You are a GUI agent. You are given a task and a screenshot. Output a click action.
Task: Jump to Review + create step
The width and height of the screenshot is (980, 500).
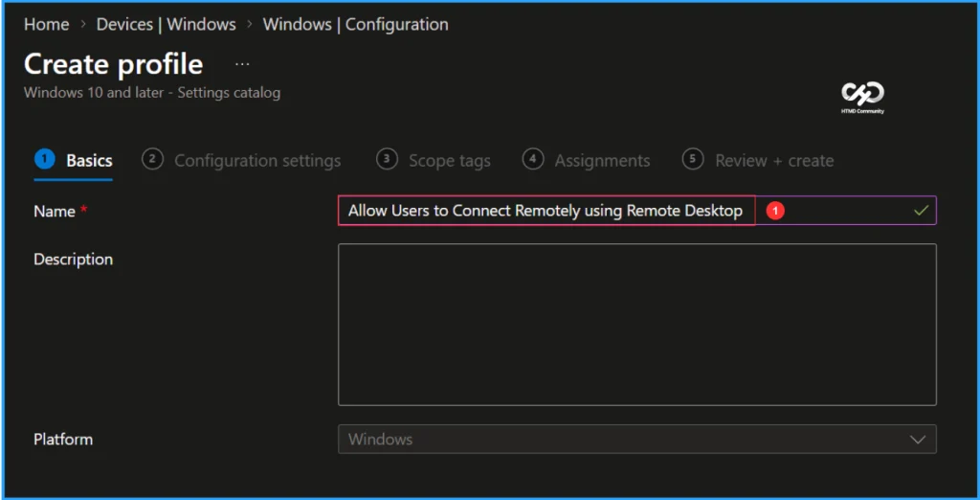tap(758, 160)
